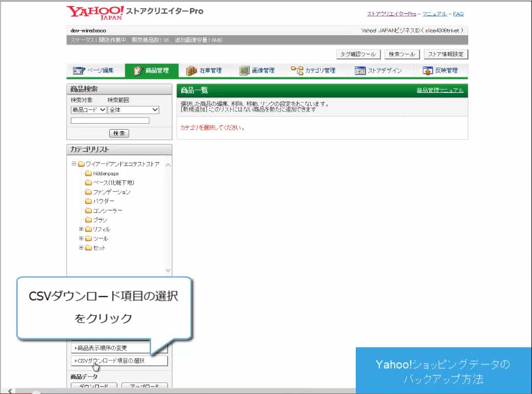This screenshot has height=394, width=532.
Task: Select the コンシーラー category
Action: (108, 210)
